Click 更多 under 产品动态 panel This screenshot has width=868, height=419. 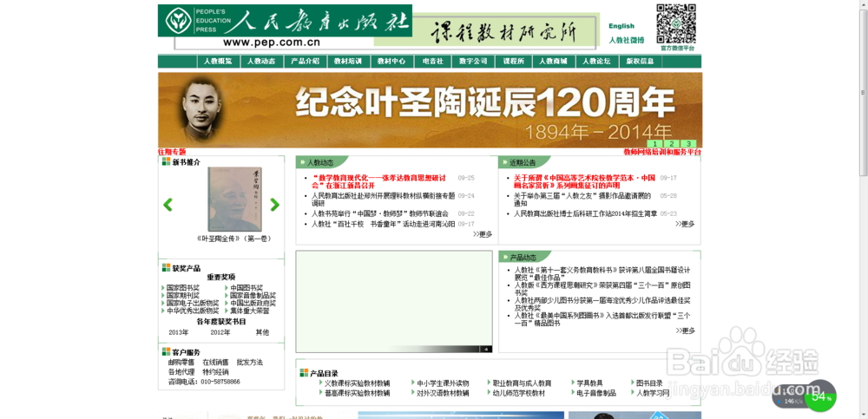[685, 331]
